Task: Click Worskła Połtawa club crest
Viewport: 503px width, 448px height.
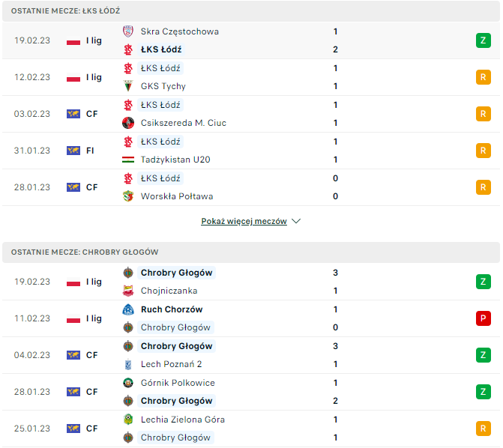Action: [x=127, y=196]
